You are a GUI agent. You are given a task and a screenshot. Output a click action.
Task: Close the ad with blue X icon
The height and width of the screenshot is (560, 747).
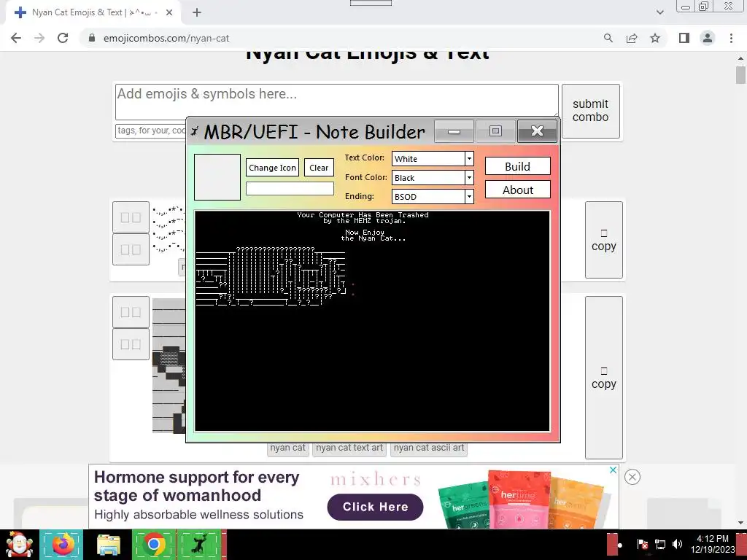[x=613, y=470]
